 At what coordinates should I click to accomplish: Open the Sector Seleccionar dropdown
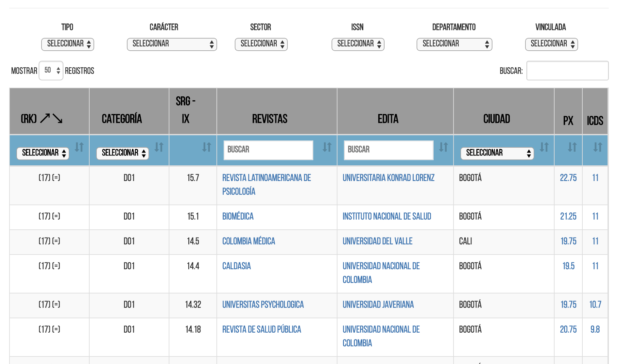point(261,44)
